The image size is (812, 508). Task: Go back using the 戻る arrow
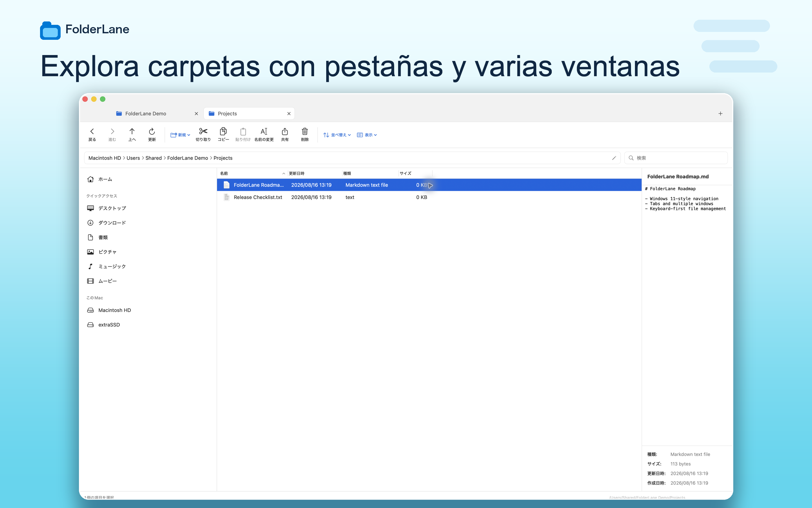click(x=92, y=134)
